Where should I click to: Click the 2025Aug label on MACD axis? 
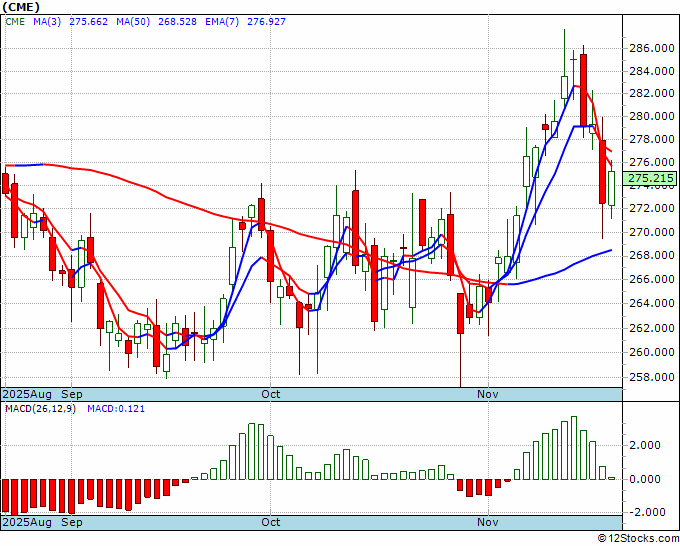click(27, 522)
